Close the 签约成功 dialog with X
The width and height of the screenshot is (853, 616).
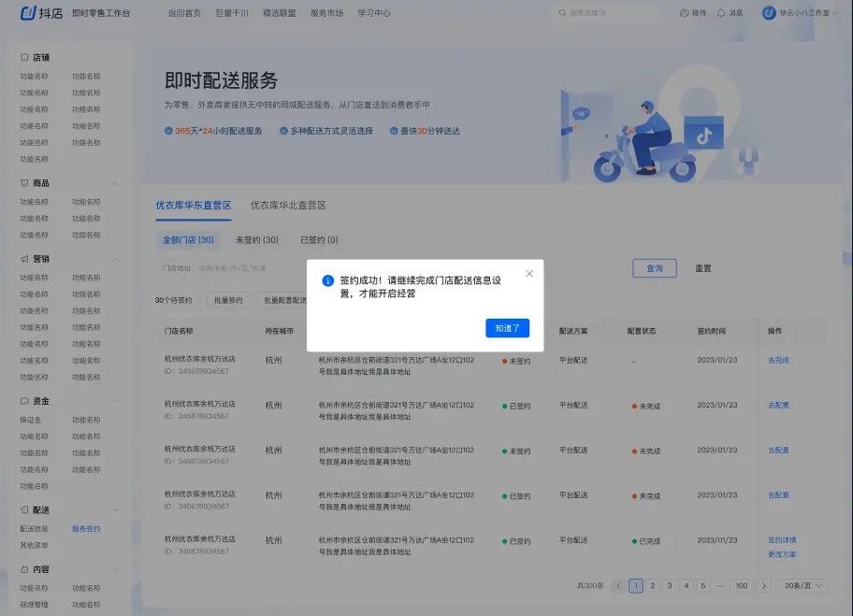529,274
